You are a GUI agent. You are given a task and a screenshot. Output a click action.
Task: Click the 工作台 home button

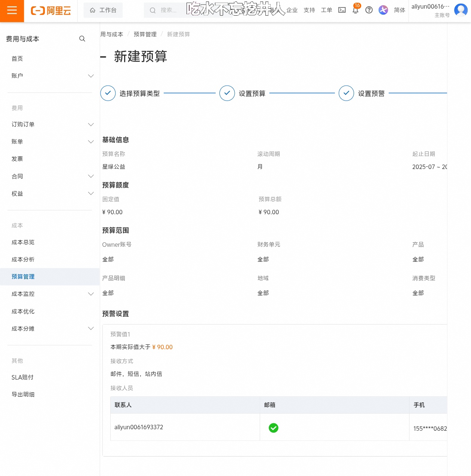pyautogui.click(x=103, y=10)
